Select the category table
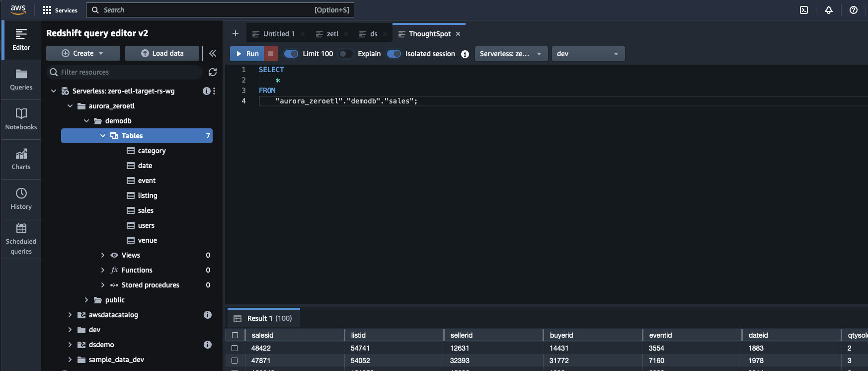The image size is (868, 371). pos(152,151)
